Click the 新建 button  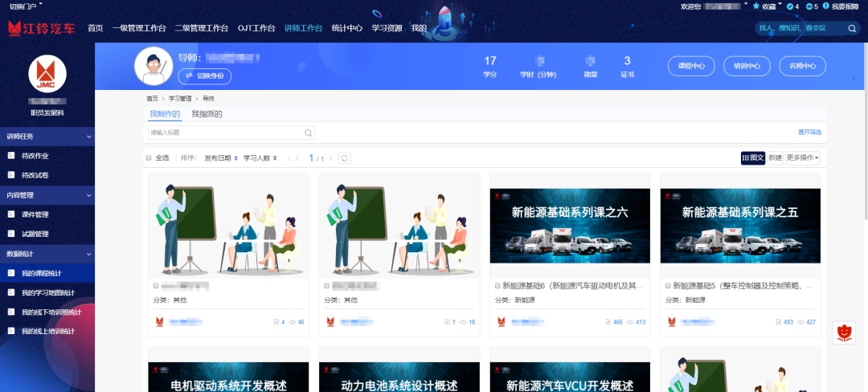point(775,158)
